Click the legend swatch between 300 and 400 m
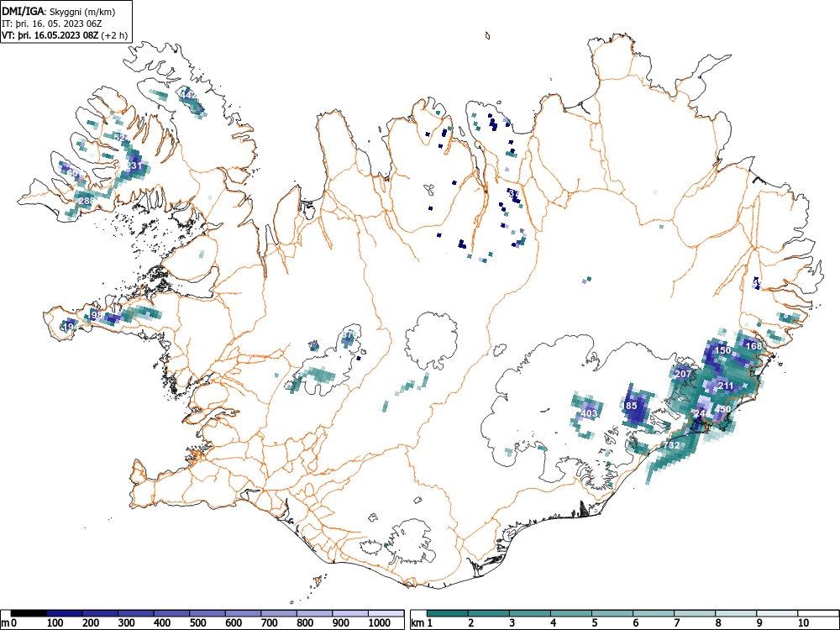Image resolution: width=840 pixels, height=630 pixels. 136,613
